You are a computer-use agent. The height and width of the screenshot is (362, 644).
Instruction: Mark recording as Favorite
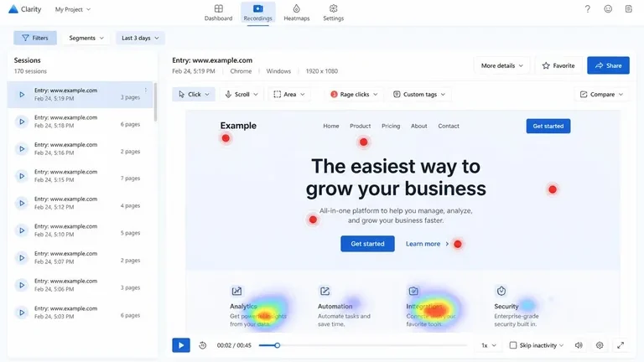(558, 65)
